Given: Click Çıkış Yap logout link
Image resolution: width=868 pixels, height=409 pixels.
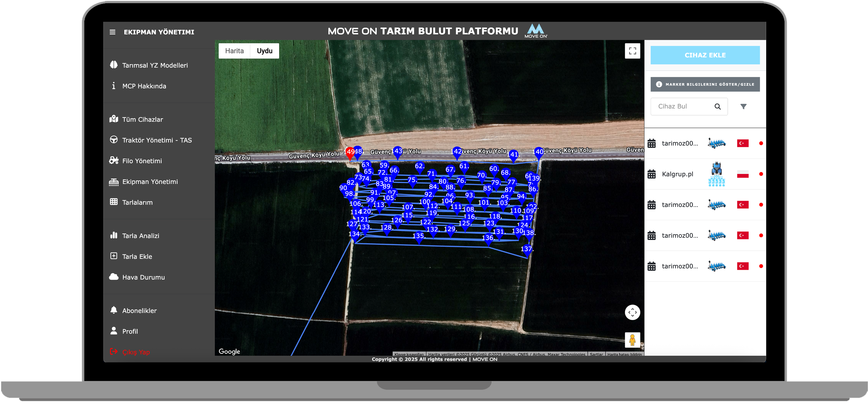Looking at the screenshot, I should click(136, 352).
